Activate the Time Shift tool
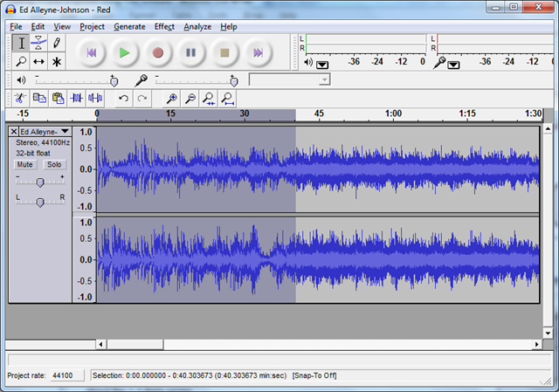This screenshot has height=392, width=559. (x=38, y=62)
